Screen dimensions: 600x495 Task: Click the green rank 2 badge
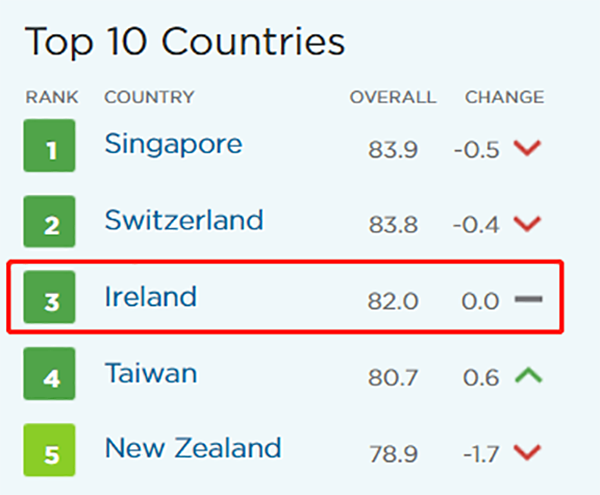50,222
